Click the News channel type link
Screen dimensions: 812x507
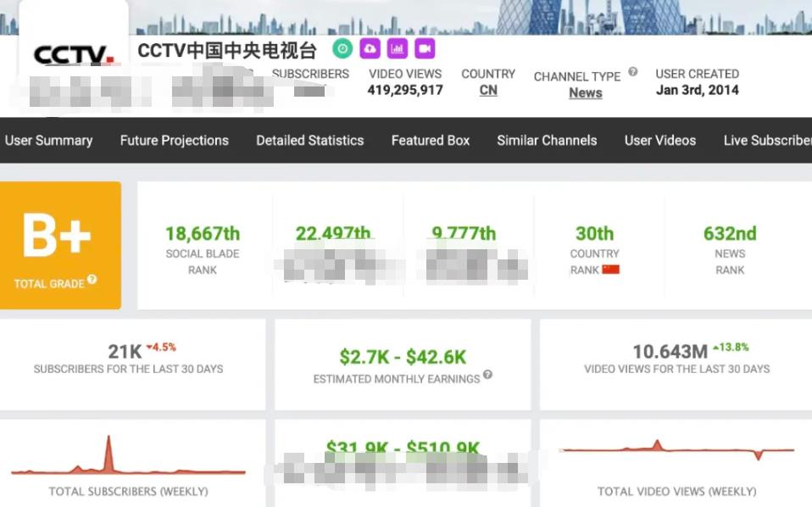click(585, 93)
